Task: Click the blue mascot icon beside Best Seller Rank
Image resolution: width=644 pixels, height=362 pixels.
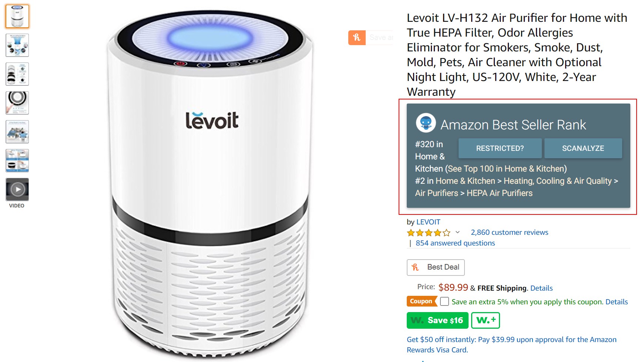Action: pyautogui.click(x=426, y=123)
